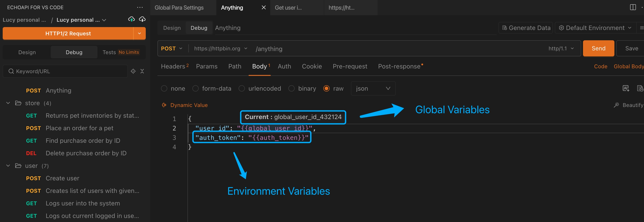
Task: Open the Headers tab
Action: (x=175, y=66)
